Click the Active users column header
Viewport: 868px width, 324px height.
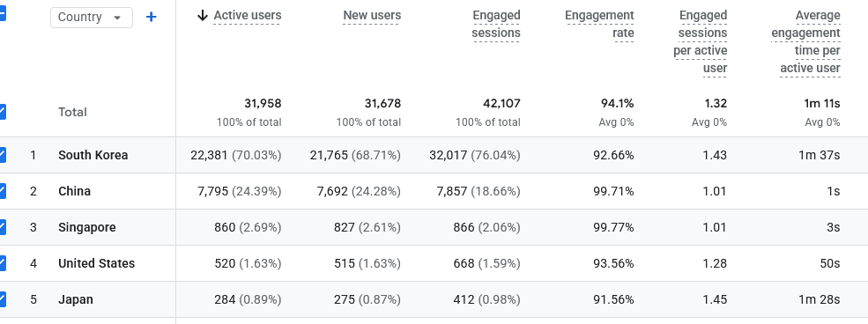pyautogui.click(x=248, y=16)
